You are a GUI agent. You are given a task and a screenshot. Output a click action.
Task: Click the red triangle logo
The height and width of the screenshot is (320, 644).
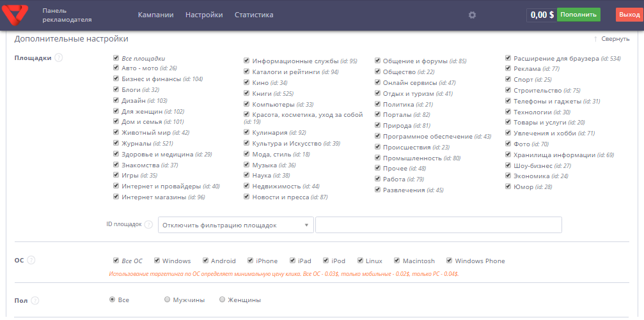15,14
